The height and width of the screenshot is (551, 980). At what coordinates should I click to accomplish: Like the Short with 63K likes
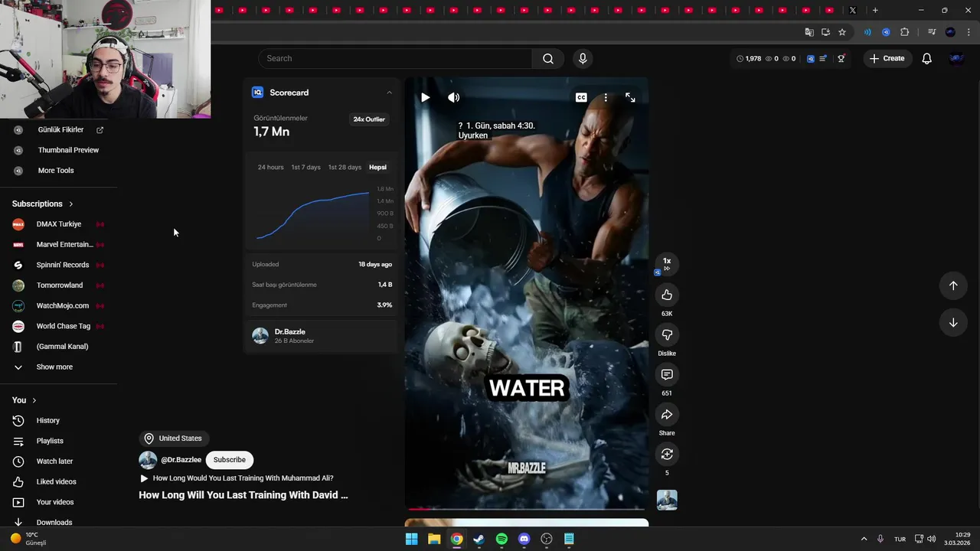tap(667, 295)
